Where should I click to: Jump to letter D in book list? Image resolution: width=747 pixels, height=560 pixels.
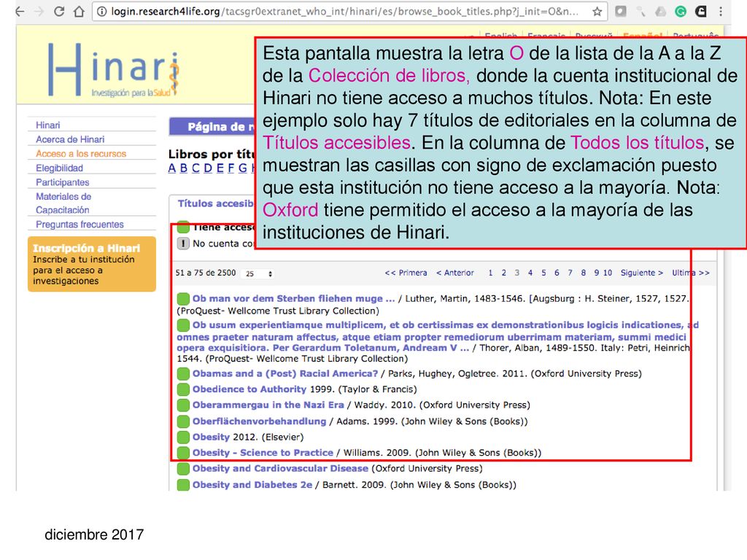[208, 168]
